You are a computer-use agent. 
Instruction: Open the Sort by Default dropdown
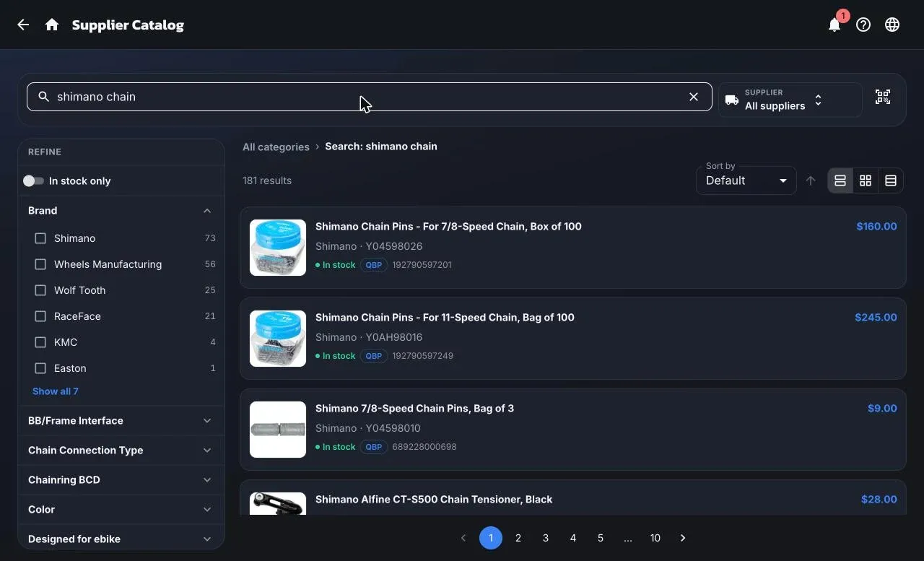(746, 181)
